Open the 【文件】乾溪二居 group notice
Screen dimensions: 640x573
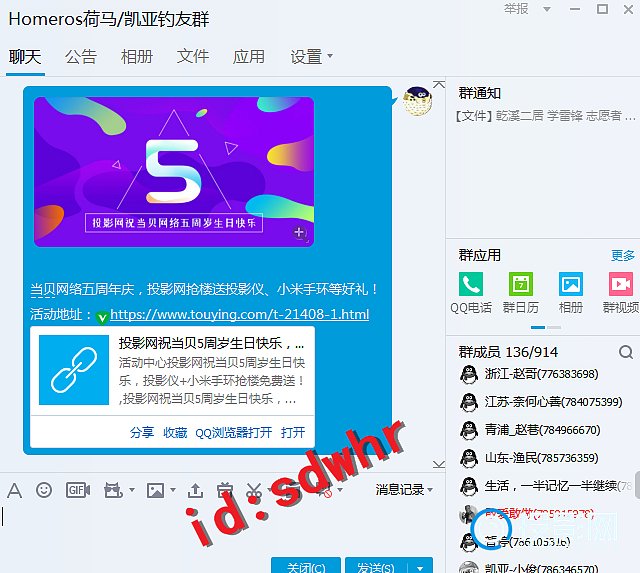point(545,116)
